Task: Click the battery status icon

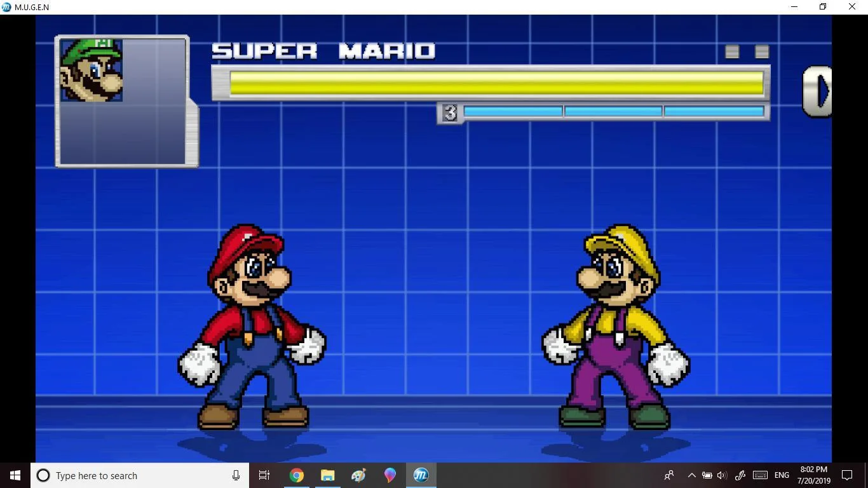Action: click(707, 475)
